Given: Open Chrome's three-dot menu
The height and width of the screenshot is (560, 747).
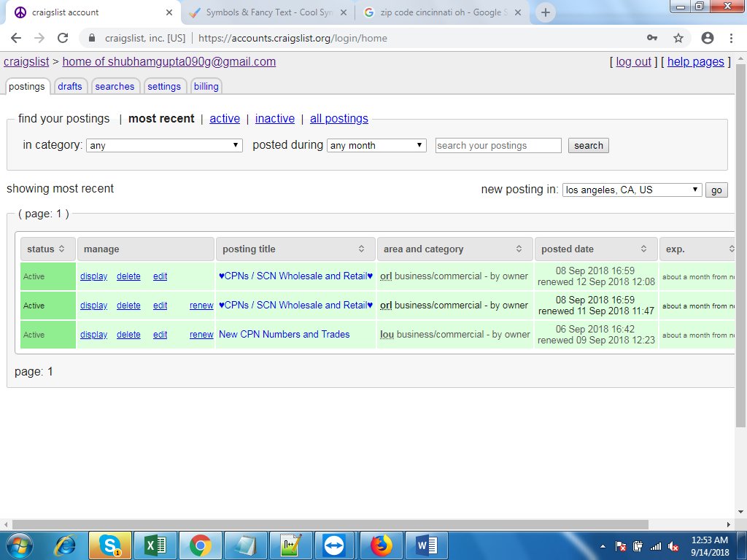Looking at the screenshot, I should coord(731,38).
